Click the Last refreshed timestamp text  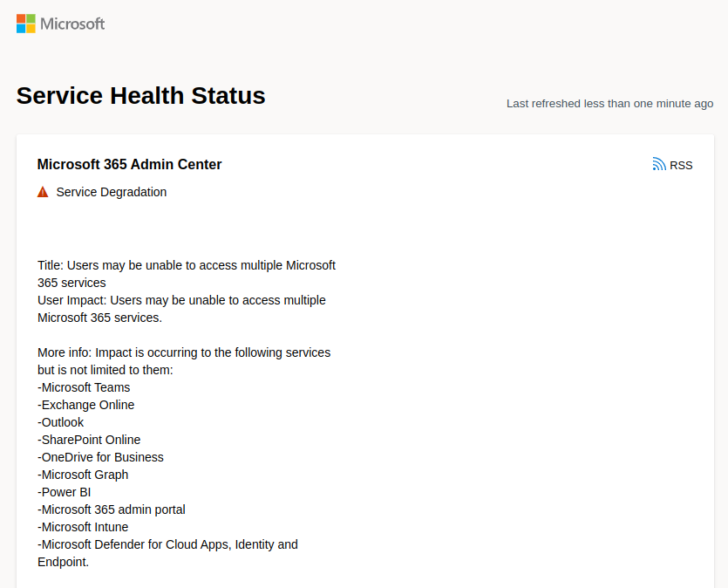pos(610,104)
